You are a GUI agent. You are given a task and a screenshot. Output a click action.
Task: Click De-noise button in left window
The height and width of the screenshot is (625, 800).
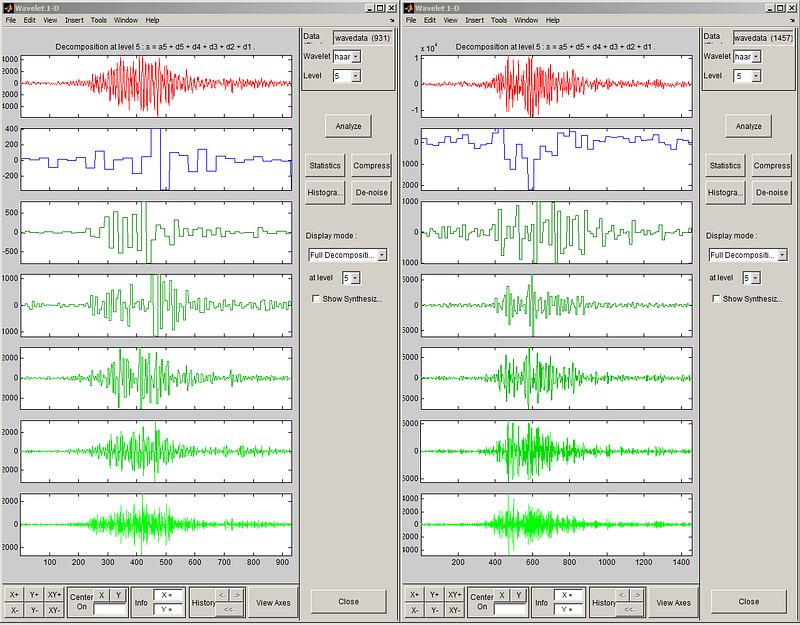point(371,192)
